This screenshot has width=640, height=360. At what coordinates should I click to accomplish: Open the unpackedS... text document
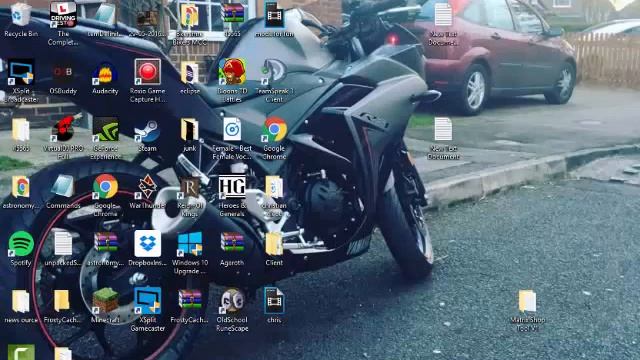click(x=63, y=244)
